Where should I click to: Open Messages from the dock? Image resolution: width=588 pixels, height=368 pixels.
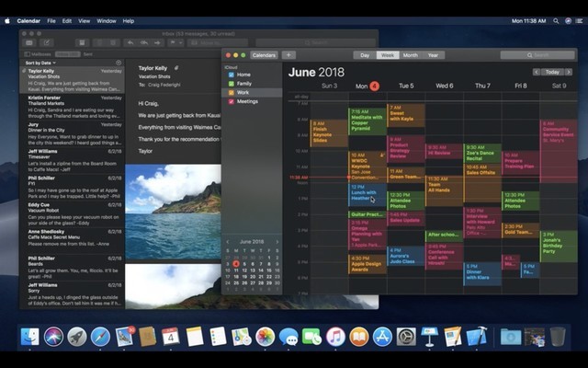point(288,337)
